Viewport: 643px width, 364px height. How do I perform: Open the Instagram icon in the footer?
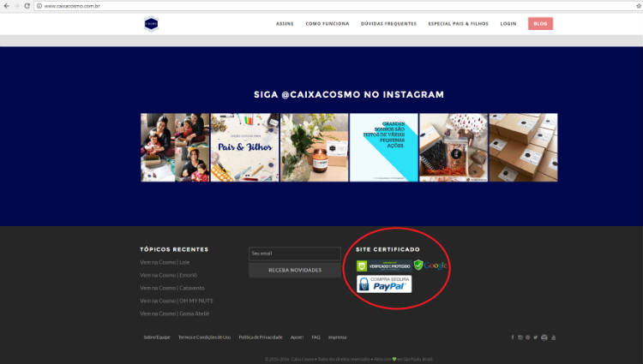pyautogui.click(x=520, y=337)
